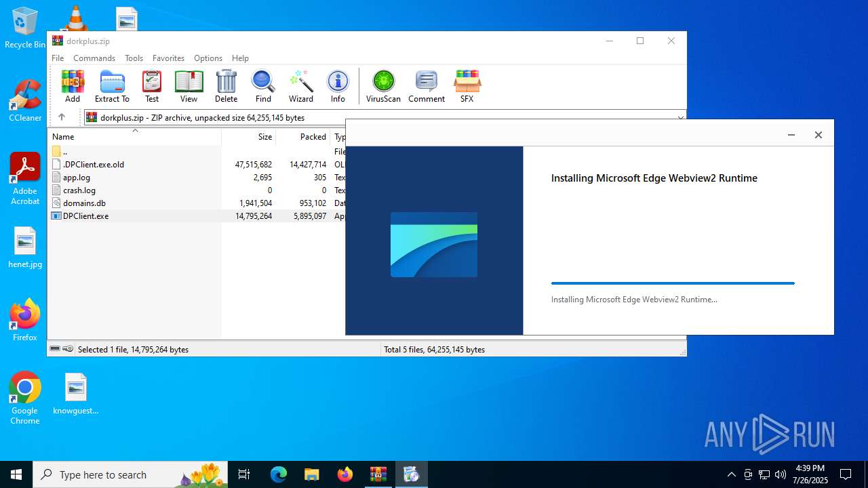Create SFX self-extracting archive

467,86
